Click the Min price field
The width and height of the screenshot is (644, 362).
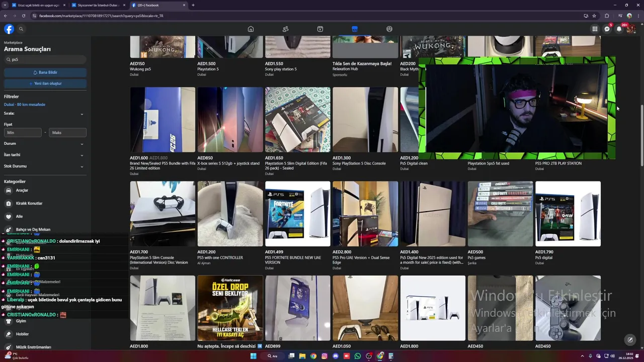(x=23, y=133)
